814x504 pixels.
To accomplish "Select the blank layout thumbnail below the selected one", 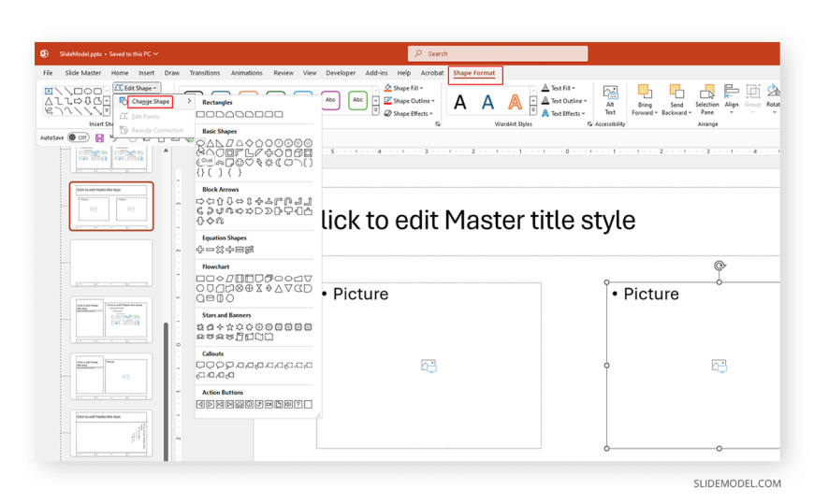I will [x=111, y=263].
